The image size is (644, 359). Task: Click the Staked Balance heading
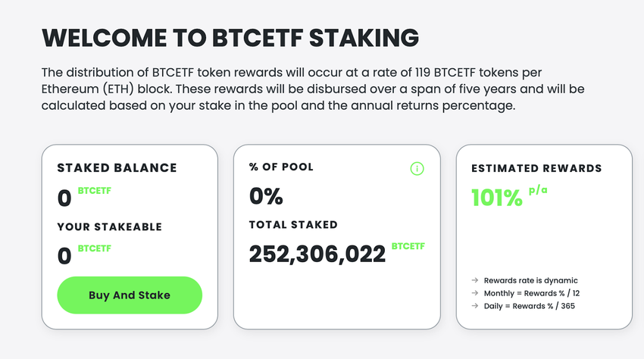(117, 167)
